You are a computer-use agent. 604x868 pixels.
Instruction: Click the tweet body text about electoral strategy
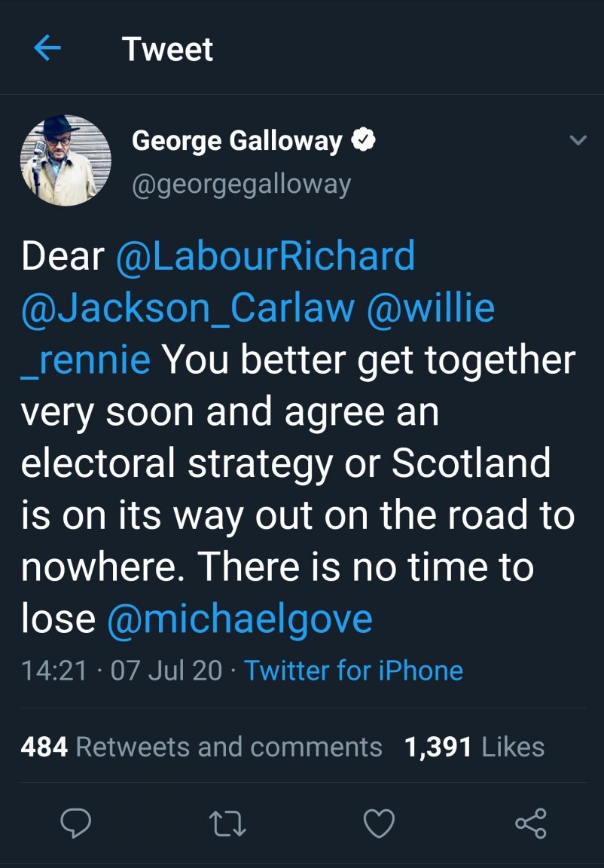[x=286, y=463]
